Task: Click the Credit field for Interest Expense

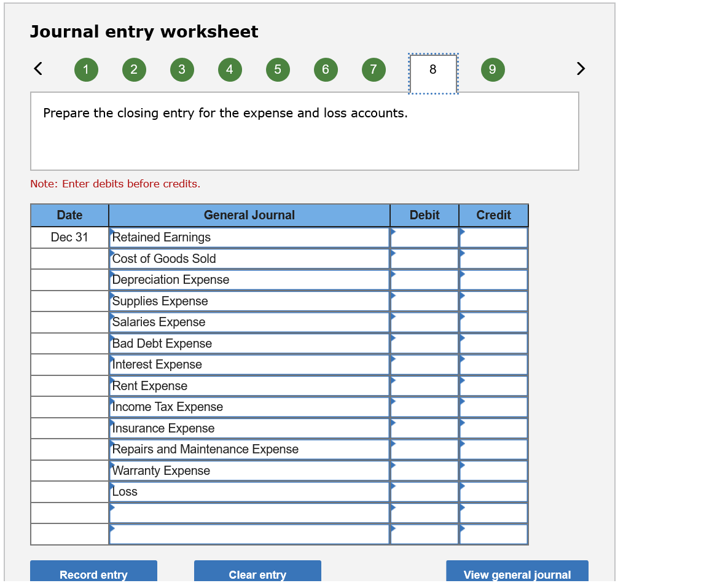Action: [493, 364]
